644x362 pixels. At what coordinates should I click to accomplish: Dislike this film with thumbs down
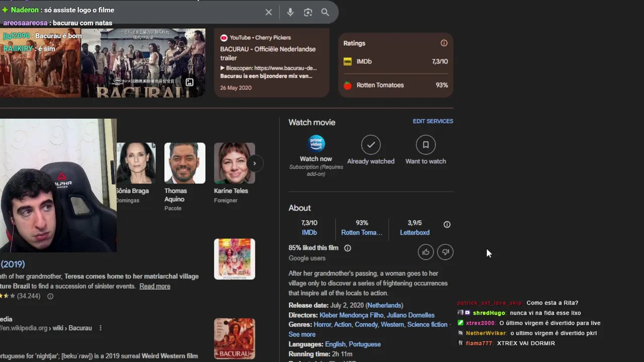[445, 252]
